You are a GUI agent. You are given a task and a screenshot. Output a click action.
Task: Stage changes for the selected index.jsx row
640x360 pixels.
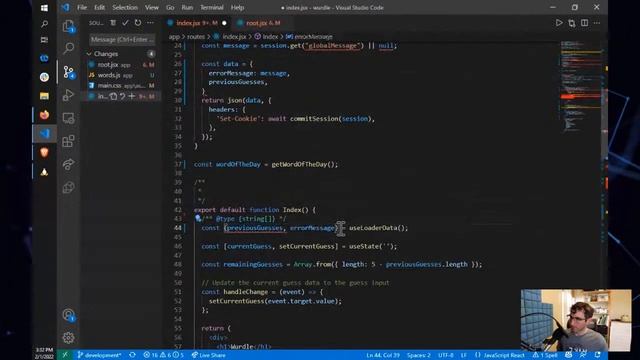click(x=131, y=96)
